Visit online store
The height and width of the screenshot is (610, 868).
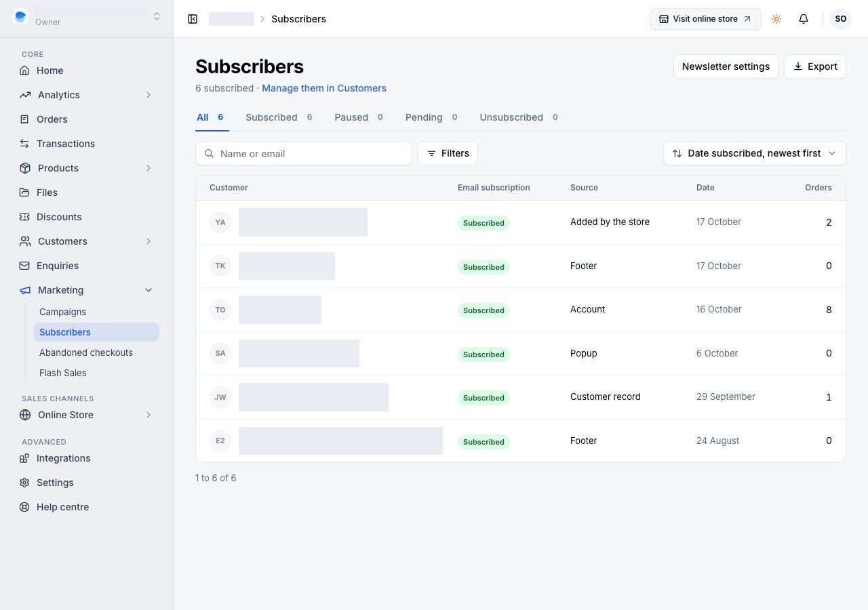click(x=705, y=19)
